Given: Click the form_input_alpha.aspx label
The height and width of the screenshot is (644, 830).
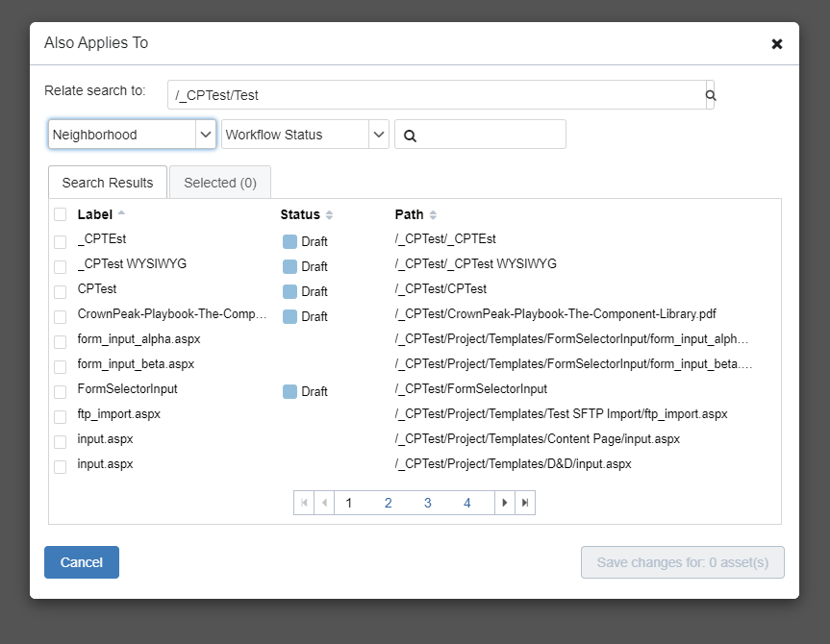Looking at the screenshot, I should pyautogui.click(x=138, y=338).
